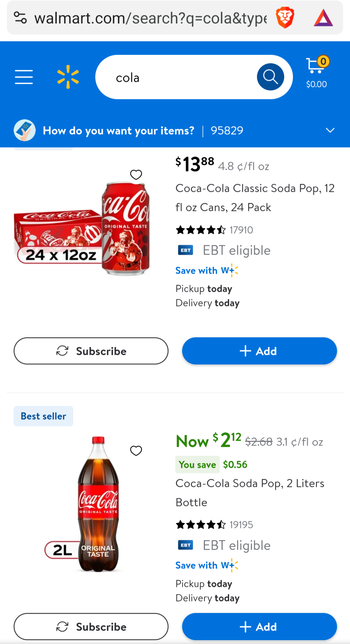Viewport: 350px width, 644px height.
Task: Open Brave Shields lion icon
Action: click(x=285, y=18)
